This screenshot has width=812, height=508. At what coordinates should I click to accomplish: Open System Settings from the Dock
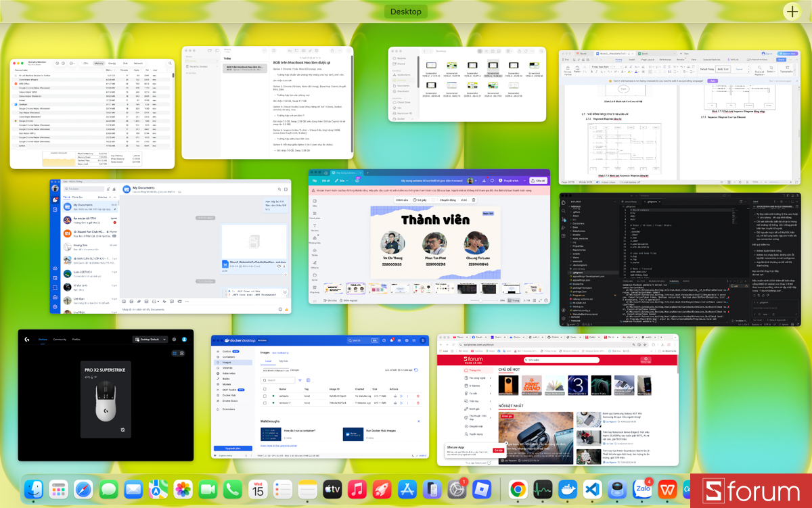[457, 490]
